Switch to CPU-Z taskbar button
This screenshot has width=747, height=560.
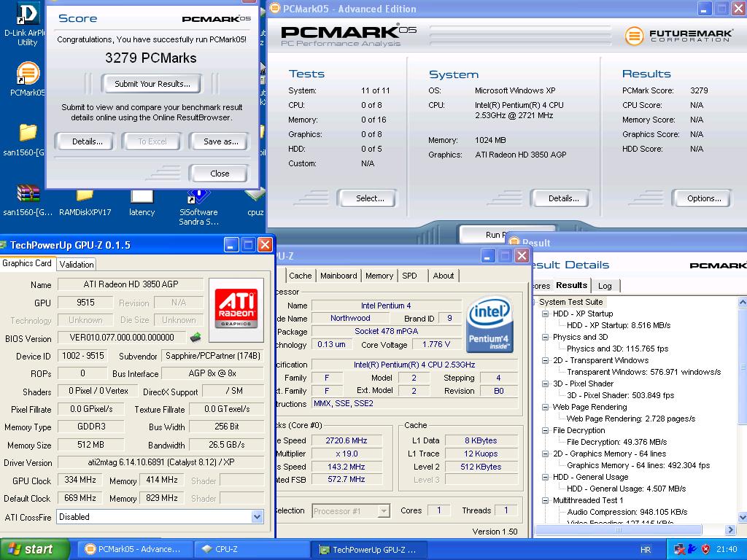[x=251, y=549]
